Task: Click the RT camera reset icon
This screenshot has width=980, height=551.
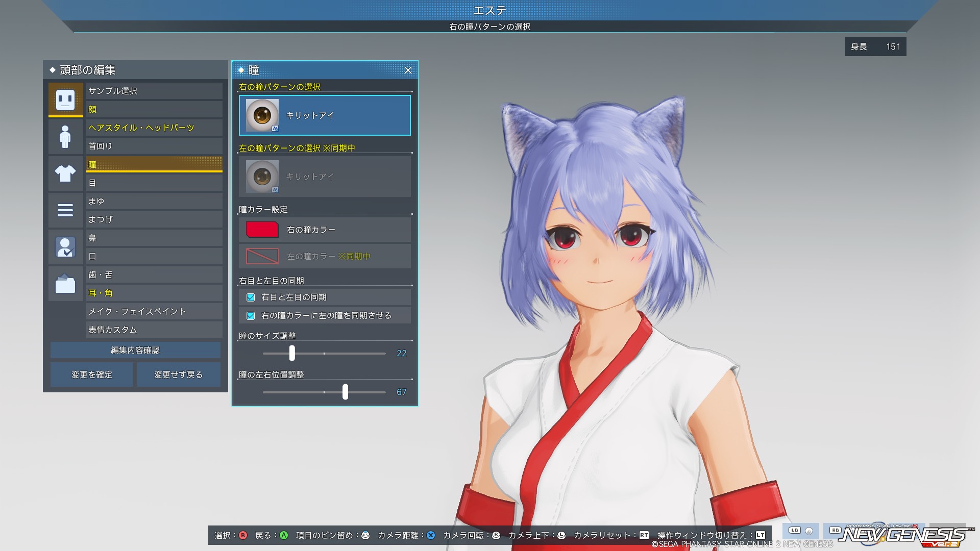Action: (x=644, y=535)
